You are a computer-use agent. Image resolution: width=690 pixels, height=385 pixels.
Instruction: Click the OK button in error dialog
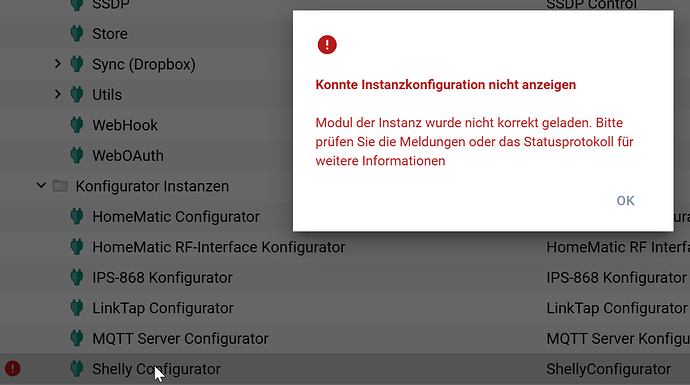pos(625,201)
